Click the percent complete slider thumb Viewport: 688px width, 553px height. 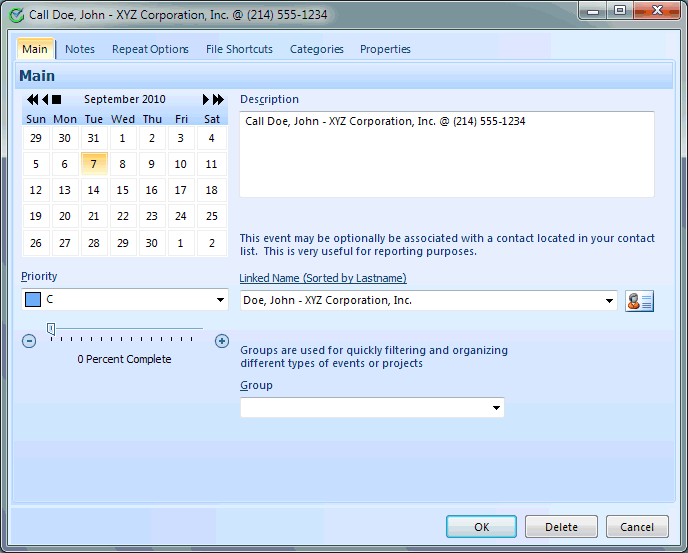click(x=51, y=329)
